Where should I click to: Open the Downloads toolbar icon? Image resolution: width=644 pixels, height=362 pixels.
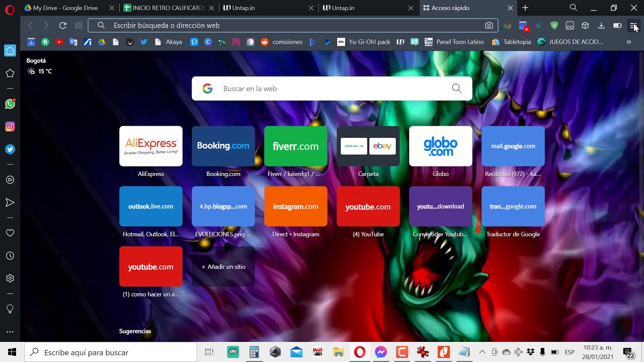click(601, 25)
